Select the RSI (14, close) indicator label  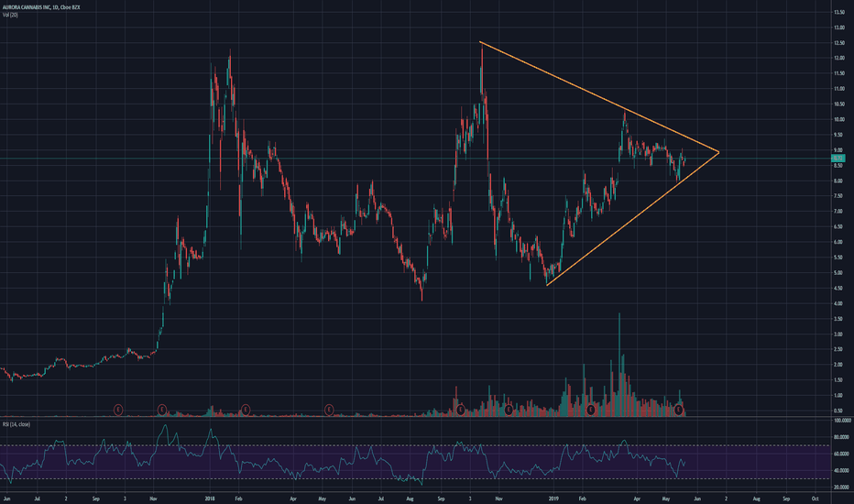[16, 424]
